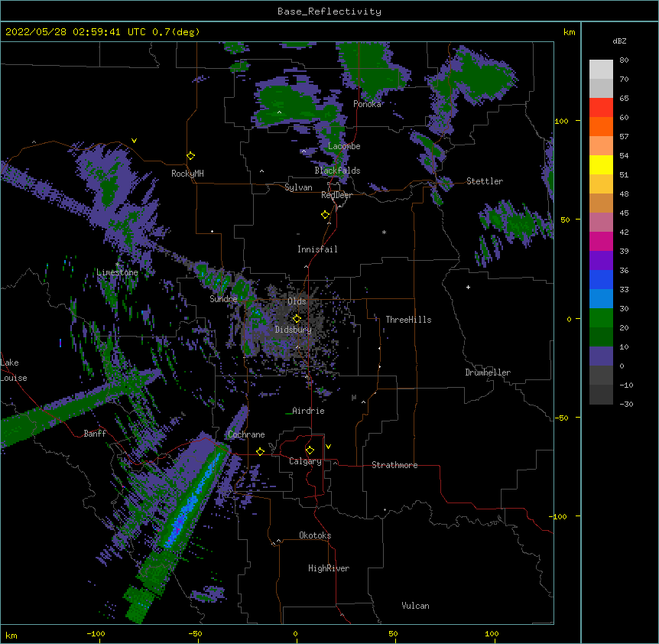Click the Lake Louise label
Image resolution: width=659 pixels, height=644 pixels.
[14, 370]
